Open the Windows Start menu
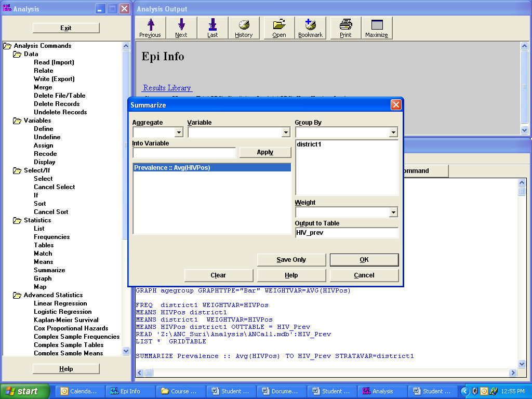The width and height of the screenshot is (532, 399). 25,391
